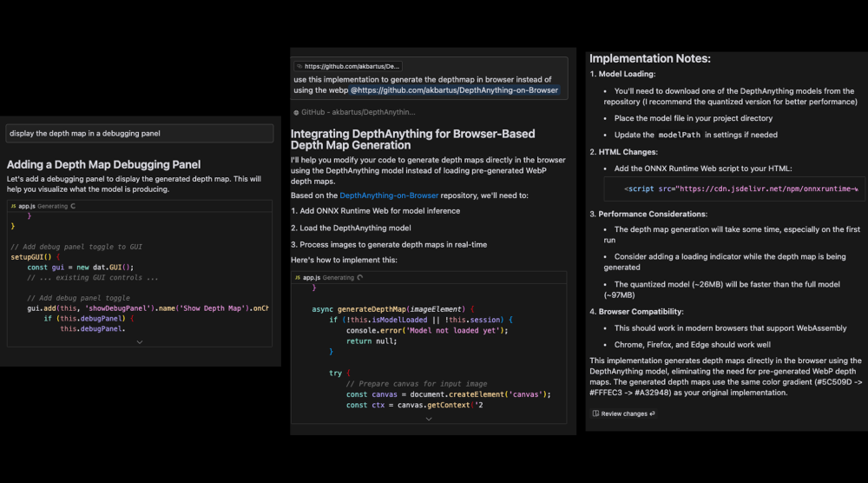Screen dimensions: 868x483
Task: Click the JS file icon beside app.js in left panel
Action: tap(13, 206)
